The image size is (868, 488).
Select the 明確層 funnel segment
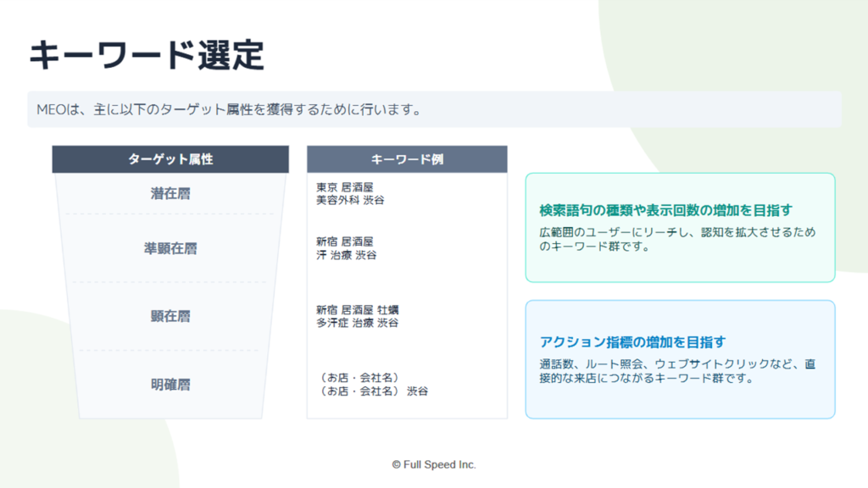[x=170, y=385]
